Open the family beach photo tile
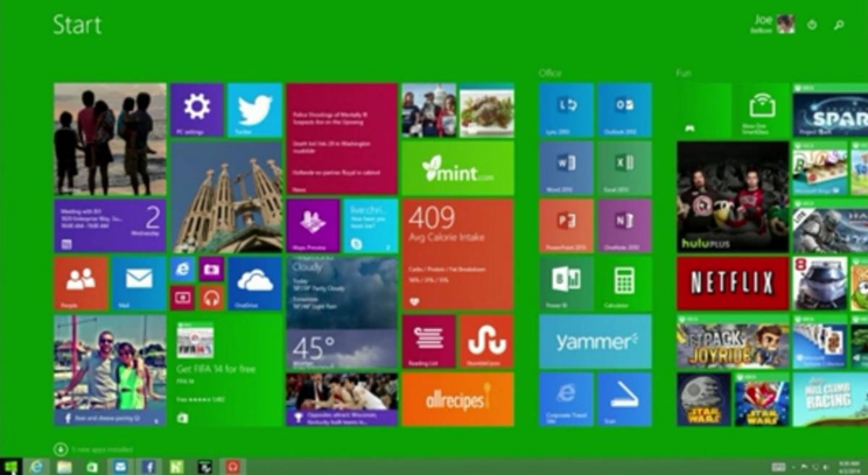Viewport: 868px width, 475px height. [x=110, y=139]
